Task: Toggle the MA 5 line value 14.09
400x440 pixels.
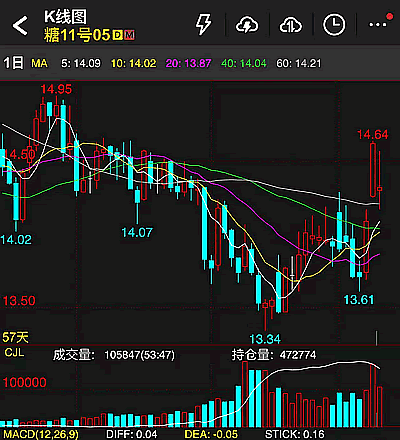Action: pos(81,63)
